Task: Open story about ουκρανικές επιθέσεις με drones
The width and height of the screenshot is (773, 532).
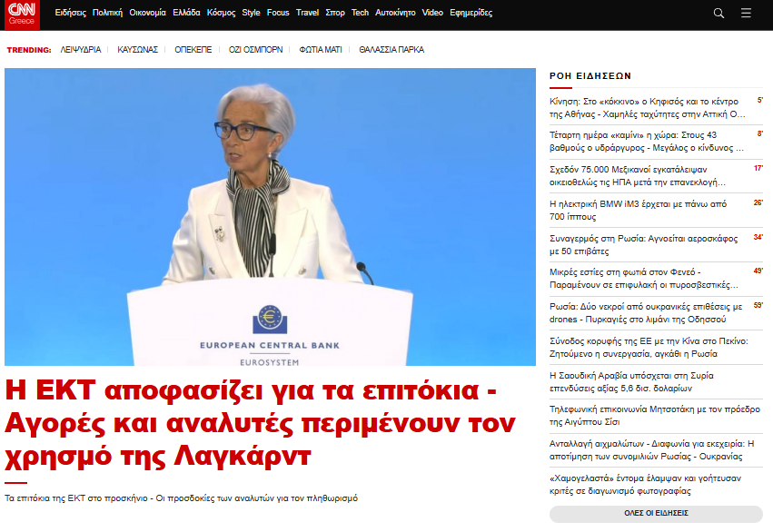Action: coord(646,313)
